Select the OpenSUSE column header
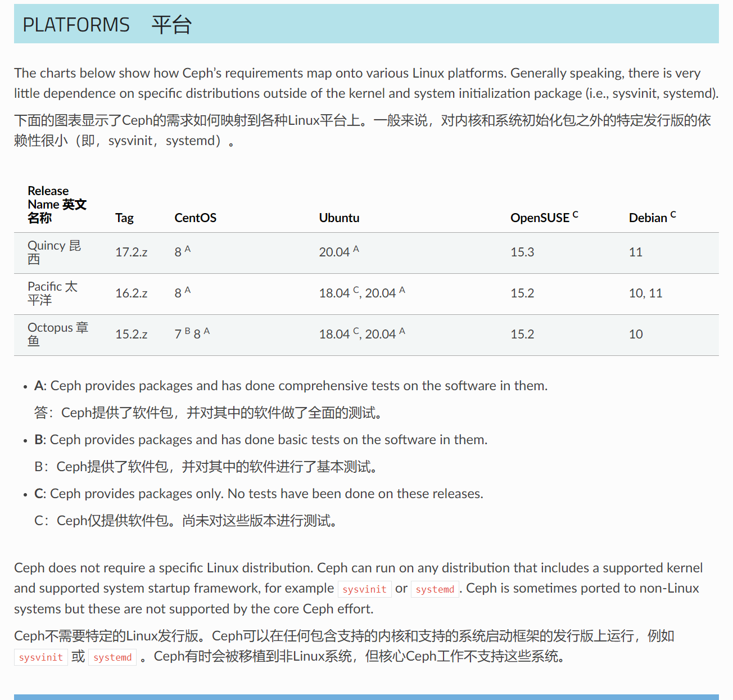The image size is (733, 700). pyautogui.click(x=544, y=217)
